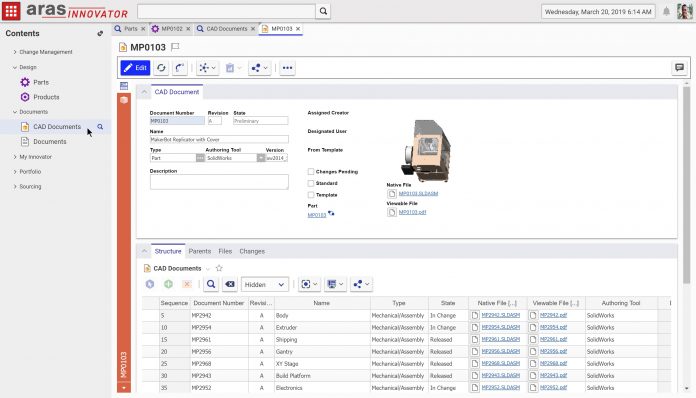Click the blue pick related item icon
The image size is (696, 398).
point(150,284)
